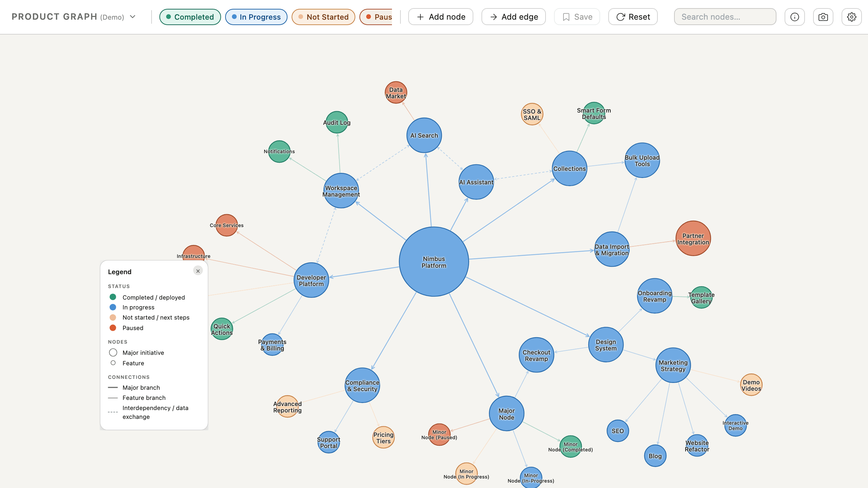Select the Infrastructure node
868x488 pixels.
tap(194, 253)
